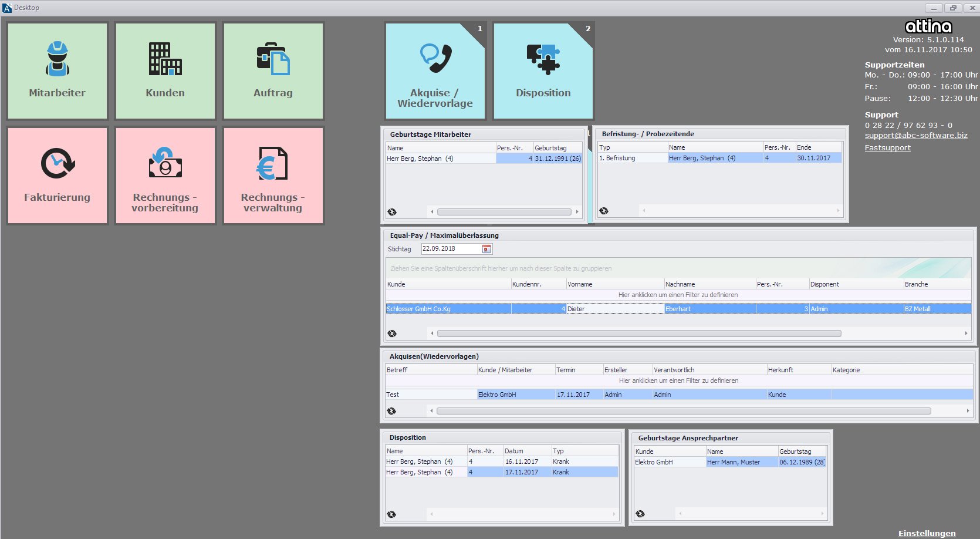Select the 30.11.2017 Ende cell
This screenshot has height=539, width=980.
[x=819, y=158]
